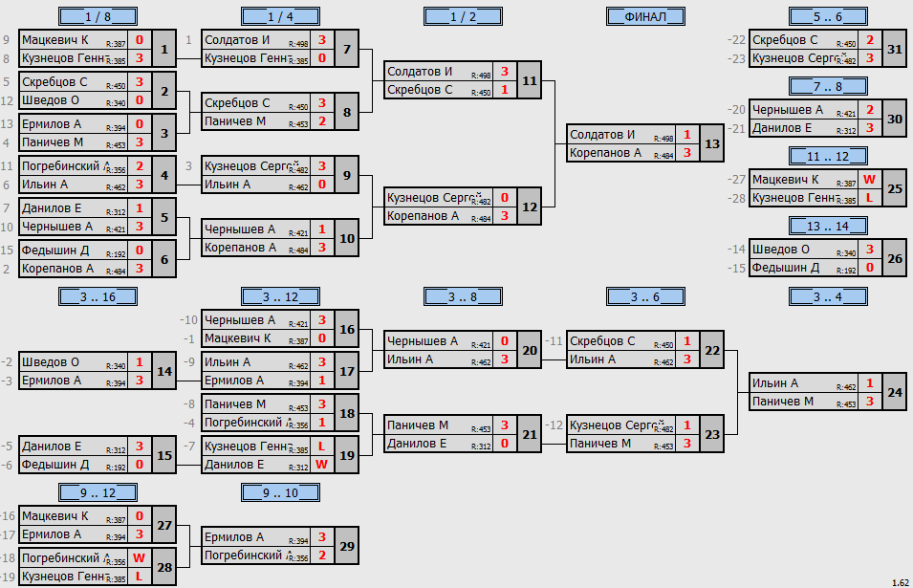The image size is (913, 588).
Task: Select match number 7 box
Action: pyautogui.click(x=347, y=49)
